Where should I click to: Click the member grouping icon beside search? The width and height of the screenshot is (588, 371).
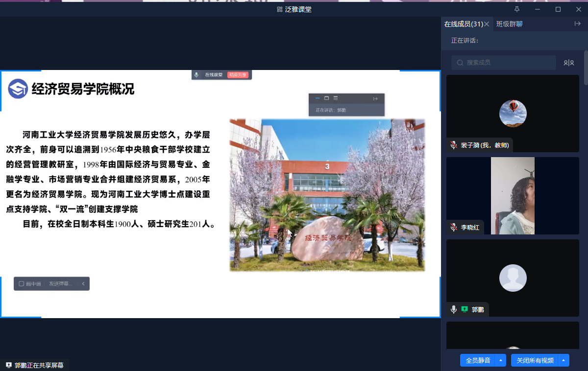tap(568, 63)
